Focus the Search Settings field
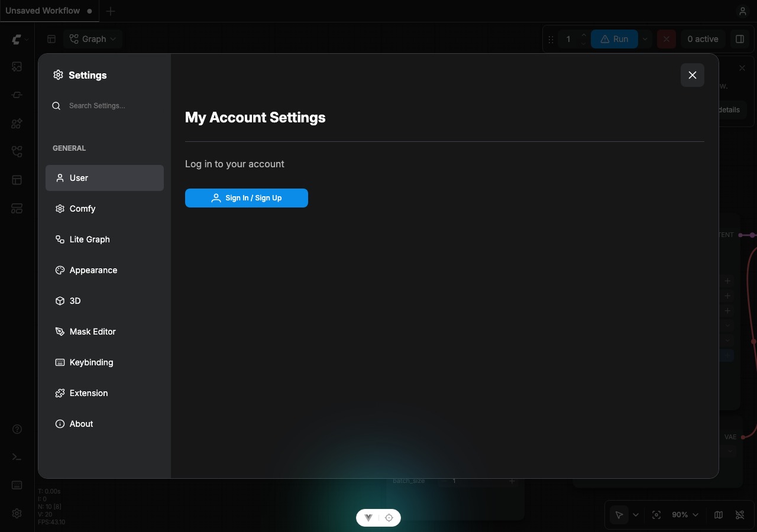 click(105, 106)
